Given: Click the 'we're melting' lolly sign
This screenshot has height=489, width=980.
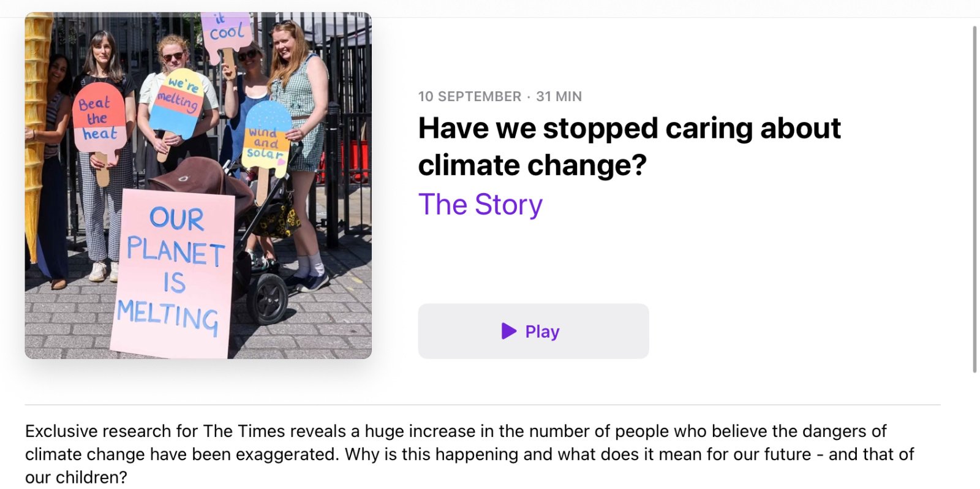Looking at the screenshot, I should 178,102.
